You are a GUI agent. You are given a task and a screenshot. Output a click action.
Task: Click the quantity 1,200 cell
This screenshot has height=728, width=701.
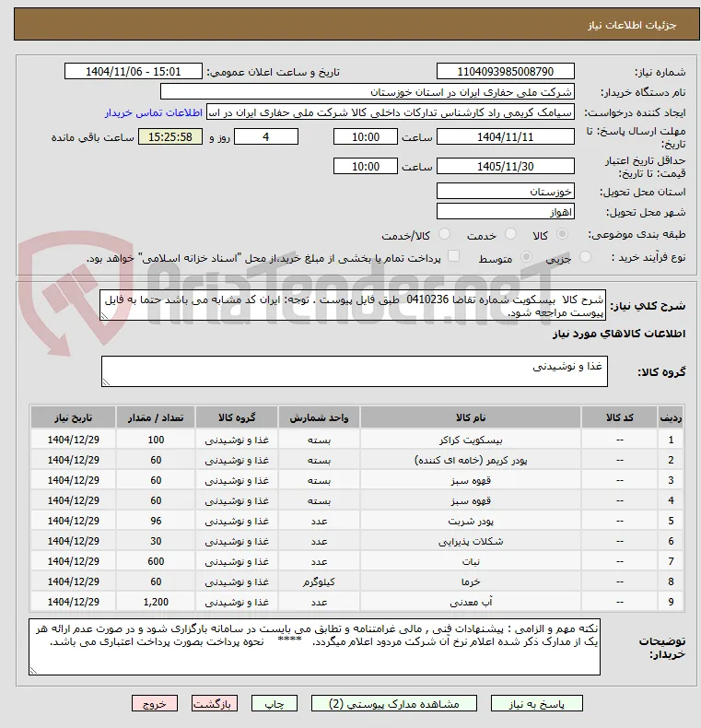[156, 602]
